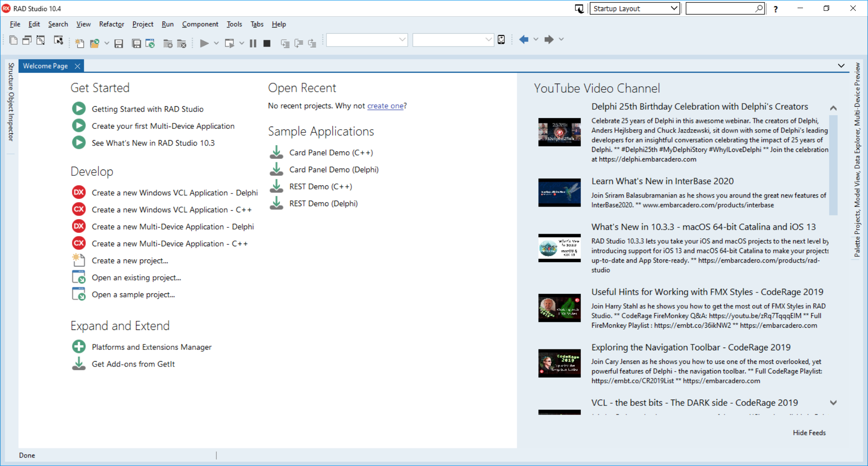
Task: Click the Pause toolbar icon
Action: pos(253,43)
